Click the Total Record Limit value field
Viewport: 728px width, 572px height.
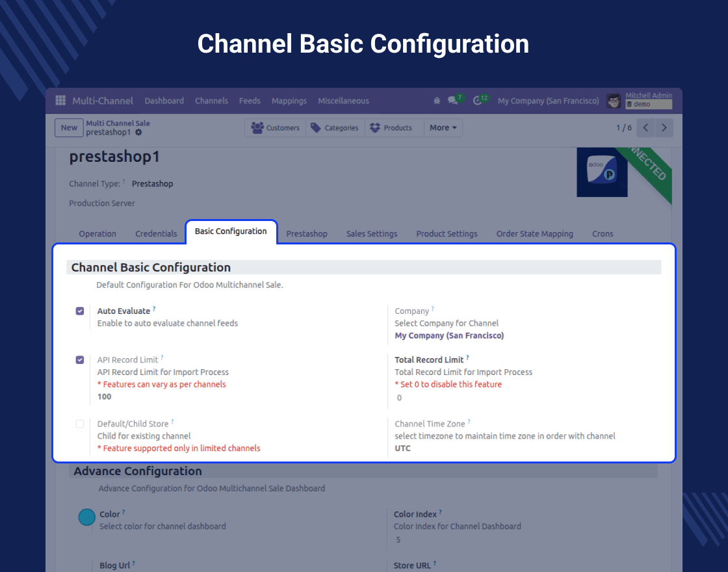tap(399, 398)
